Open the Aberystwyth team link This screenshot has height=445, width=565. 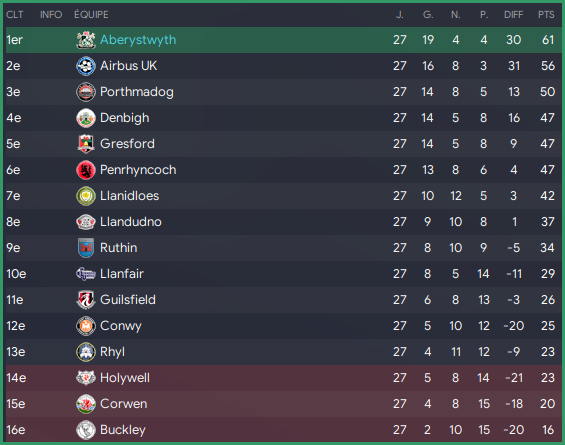[x=138, y=40]
